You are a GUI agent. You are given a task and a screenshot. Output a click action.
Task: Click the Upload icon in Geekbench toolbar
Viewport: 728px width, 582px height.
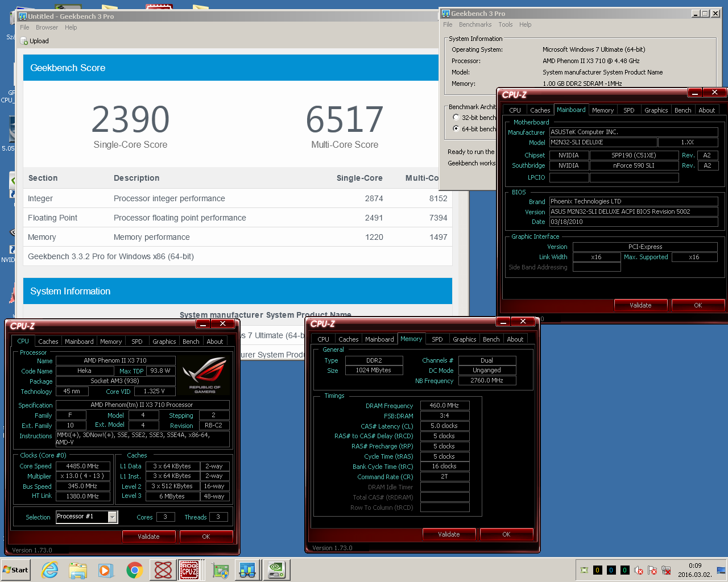coord(24,41)
